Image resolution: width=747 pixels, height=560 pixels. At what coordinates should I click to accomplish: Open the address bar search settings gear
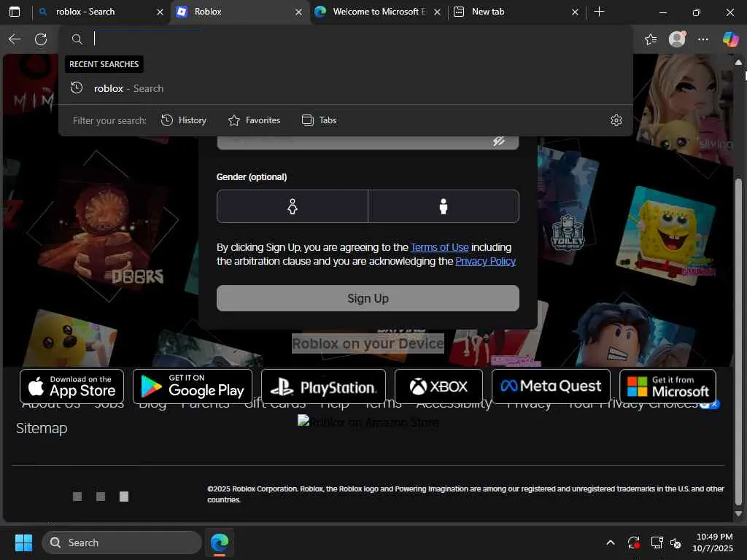[616, 120]
